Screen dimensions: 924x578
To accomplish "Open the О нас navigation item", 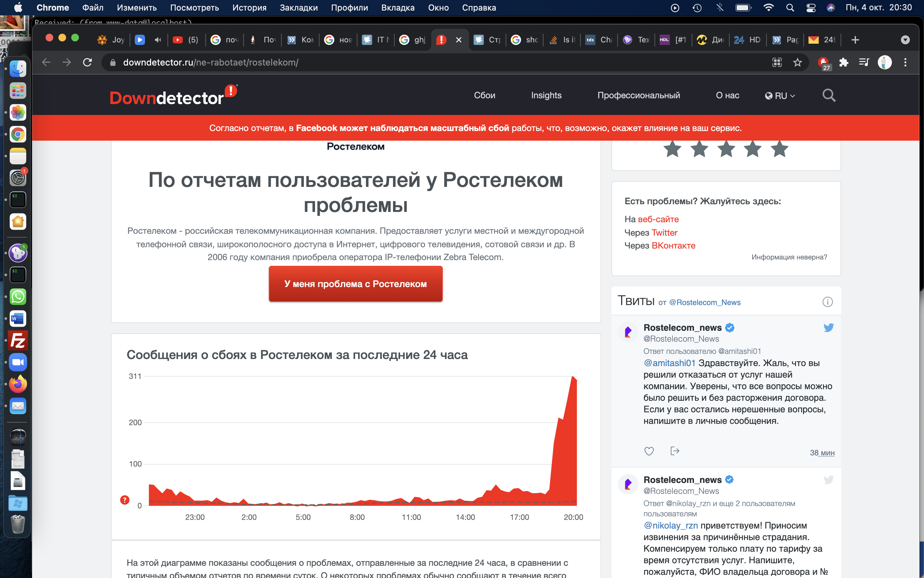I will (x=727, y=95).
